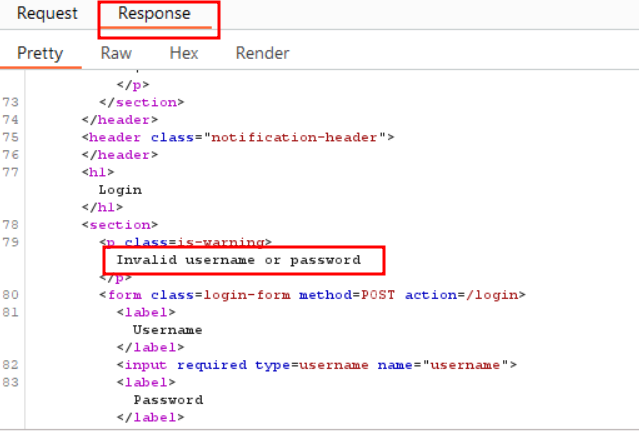Select the 'Login' heading text
This screenshot has width=639, height=432.
coord(120,190)
